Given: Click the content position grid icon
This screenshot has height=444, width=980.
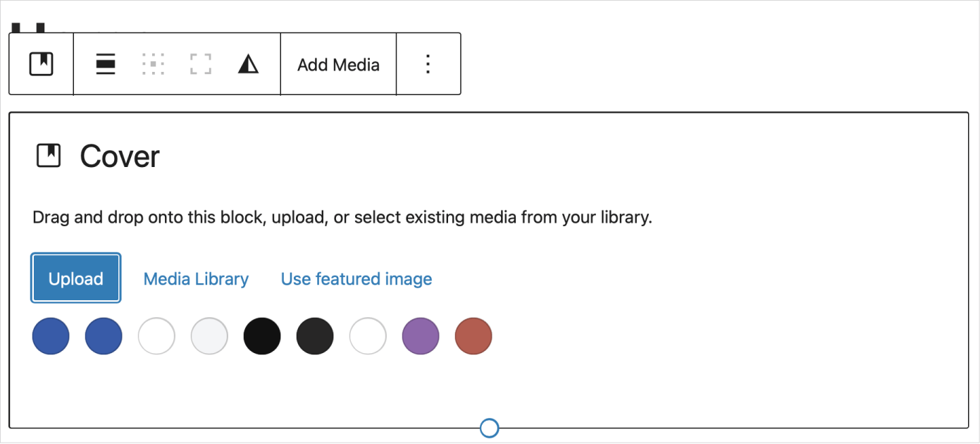Looking at the screenshot, I should tap(153, 64).
